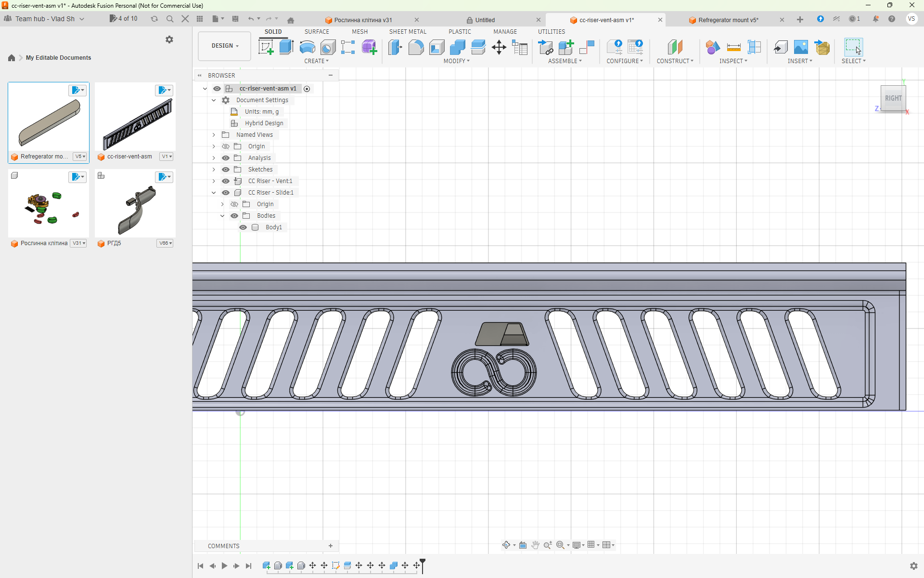This screenshot has height=578, width=924.
Task: Select the Measure tool
Action: [x=733, y=47]
